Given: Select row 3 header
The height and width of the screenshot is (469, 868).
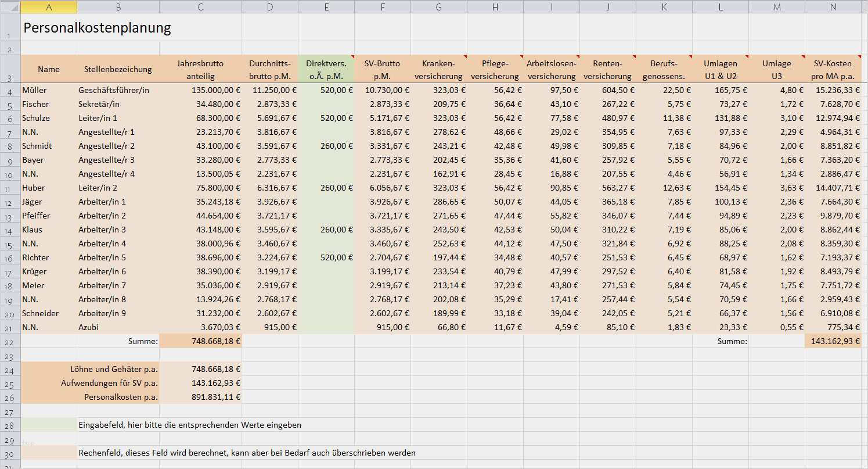Looking at the screenshot, I should point(10,69).
